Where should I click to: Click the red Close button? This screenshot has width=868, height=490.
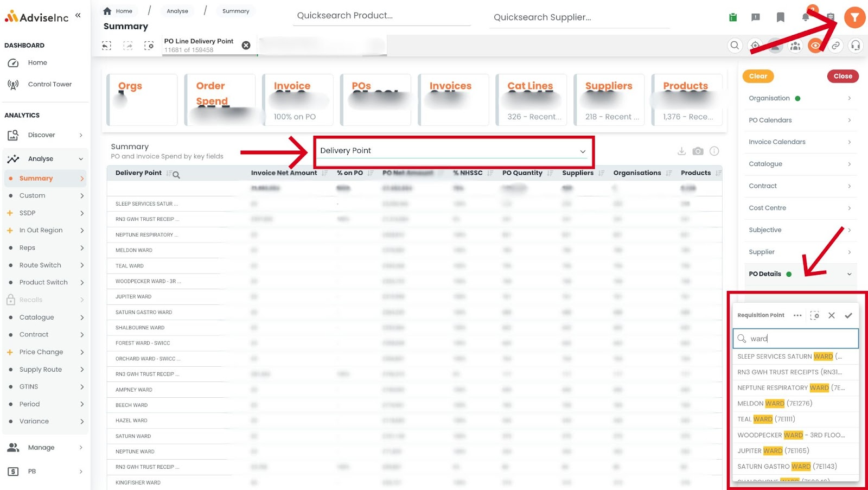tap(843, 76)
